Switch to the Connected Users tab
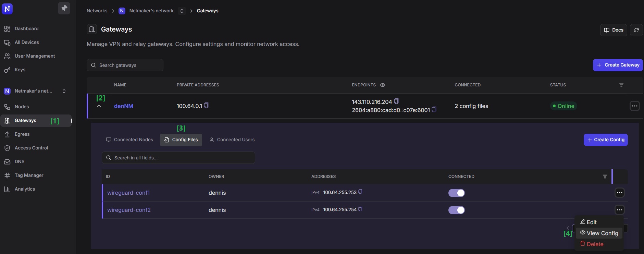Screen dimensions: 644x254 tap(232, 140)
